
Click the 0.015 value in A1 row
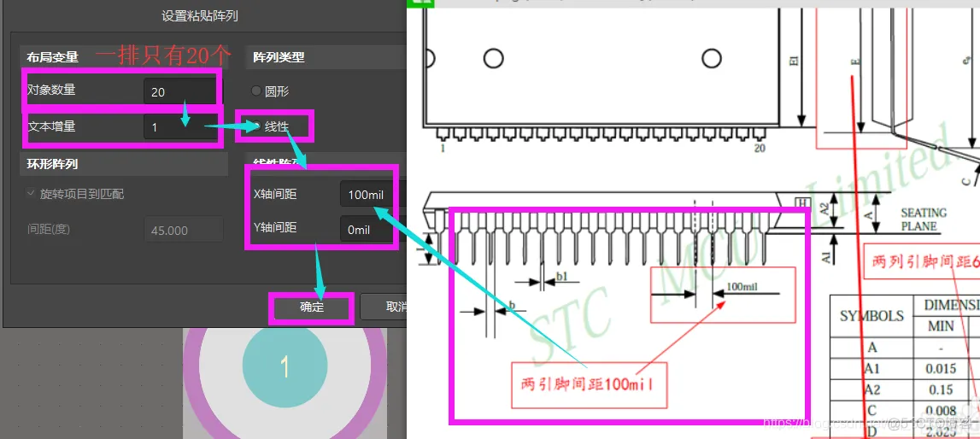941,368
